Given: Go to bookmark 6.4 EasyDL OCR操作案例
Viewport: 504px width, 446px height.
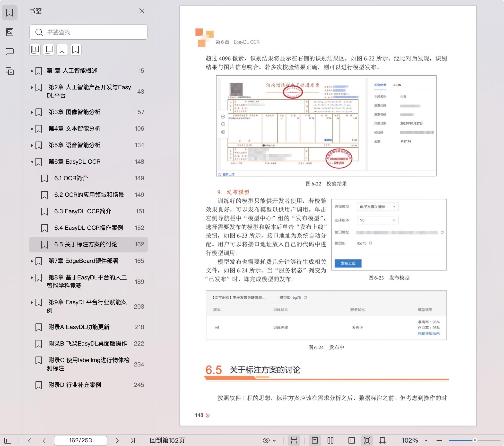Looking at the screenshot, I should (x=88, y=228).
